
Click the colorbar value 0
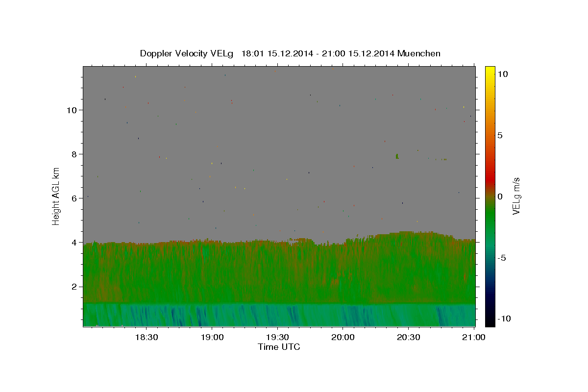tap(500, 196)
